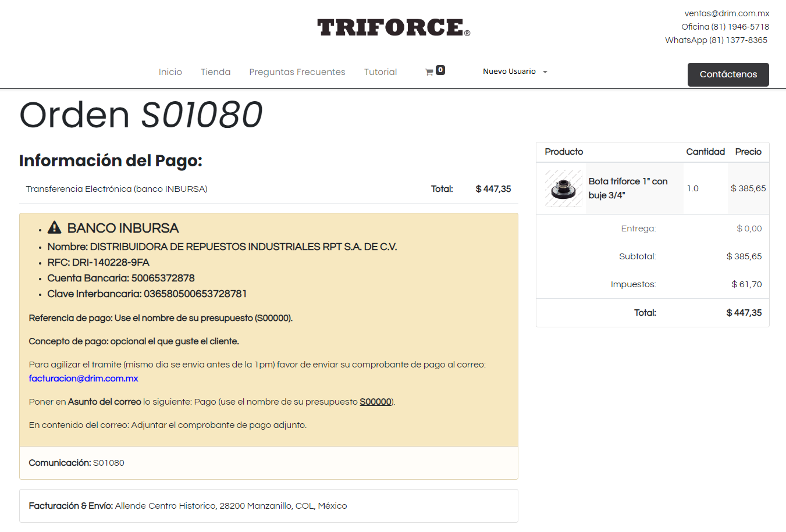Screen dimensions: 786x532
Task: Click the Oficina (81) 1946-5718 phone number
Action: [725, 27]
